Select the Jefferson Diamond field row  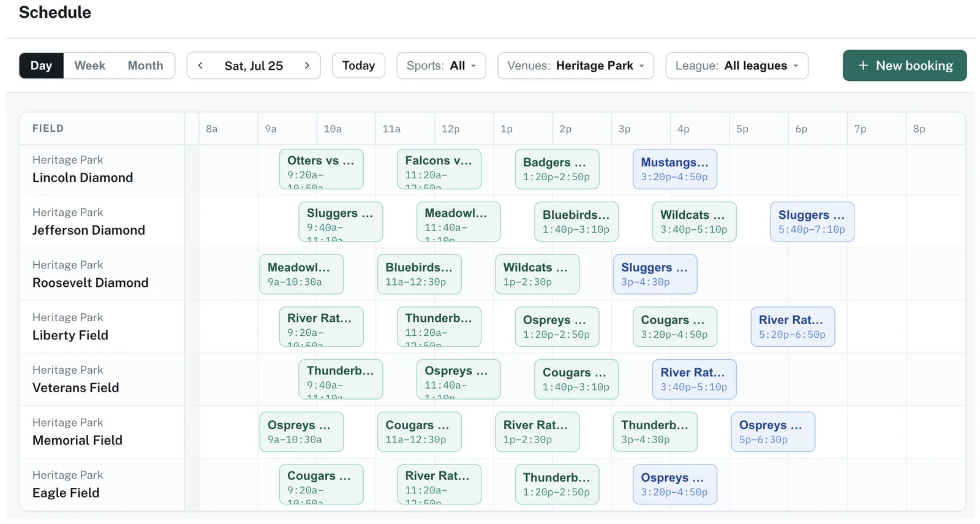102,222
